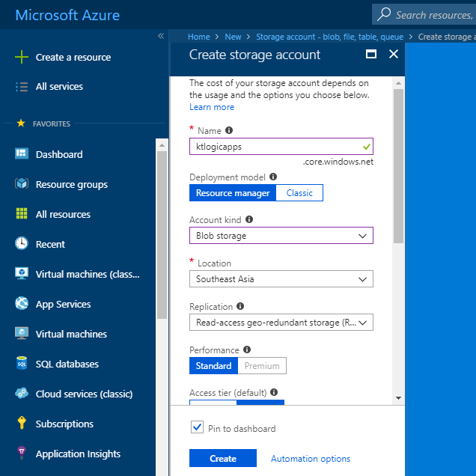The width and height of the screenshot is (476, 476).
Task: Click the Microsoft Azure logo text
Action: click(x=67, y=15)
